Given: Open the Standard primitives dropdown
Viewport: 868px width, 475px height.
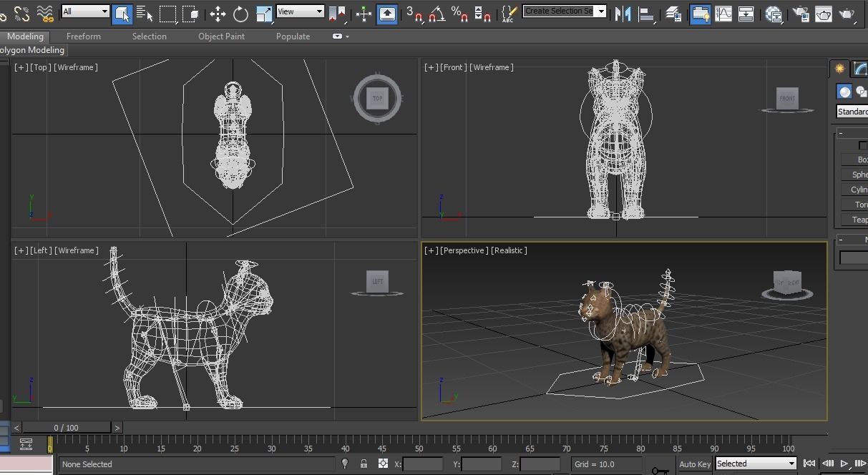Looking at the screenshot, I should click(852, 112).
